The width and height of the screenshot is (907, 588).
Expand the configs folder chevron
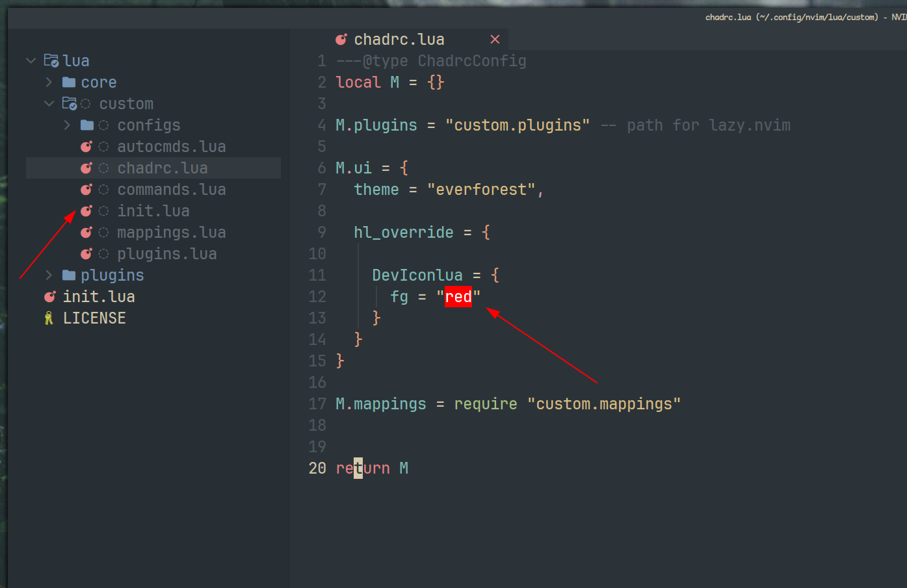coord(67,125)
